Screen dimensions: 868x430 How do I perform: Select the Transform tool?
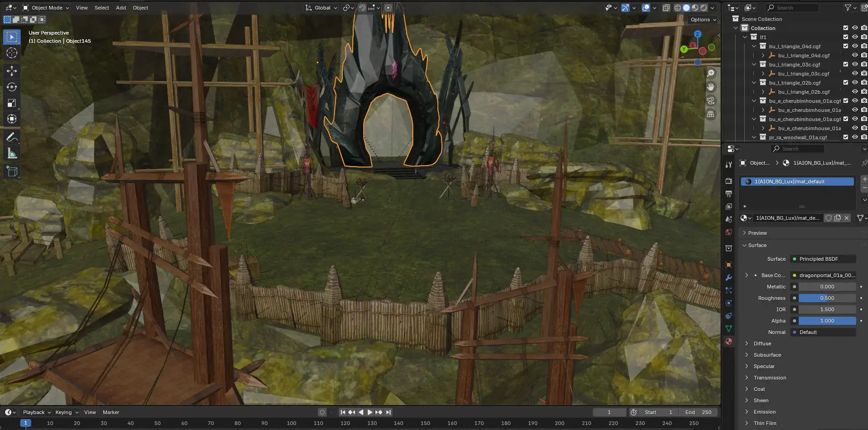coord(12,119)
